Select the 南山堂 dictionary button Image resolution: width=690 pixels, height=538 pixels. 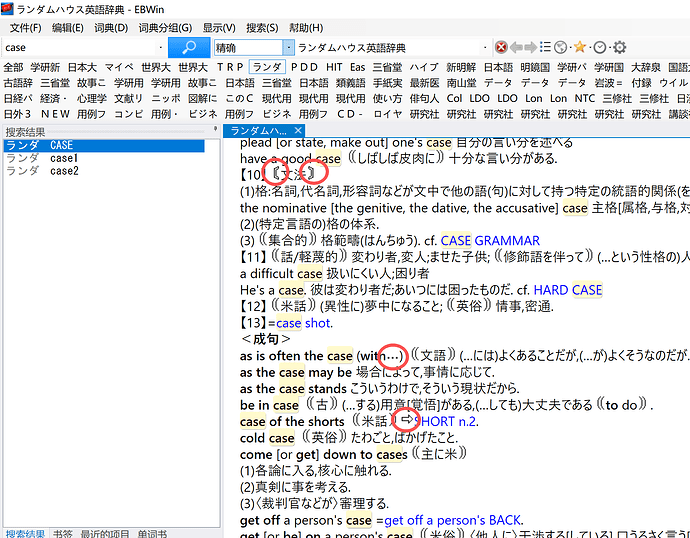(x=461, y=83)
